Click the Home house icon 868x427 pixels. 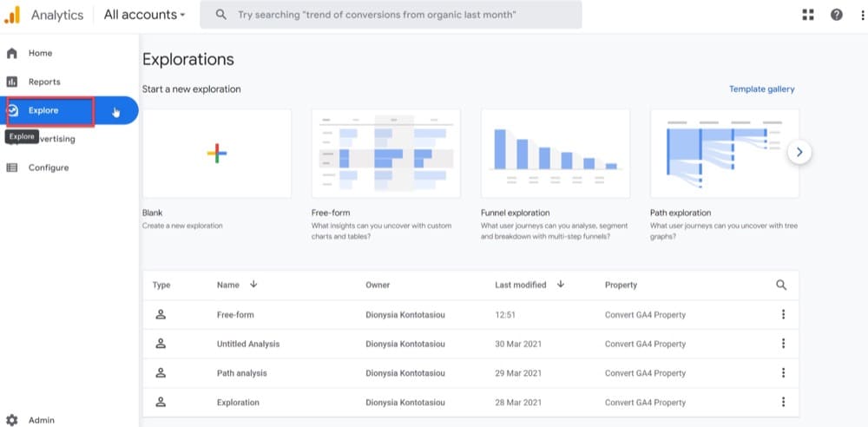12,53
